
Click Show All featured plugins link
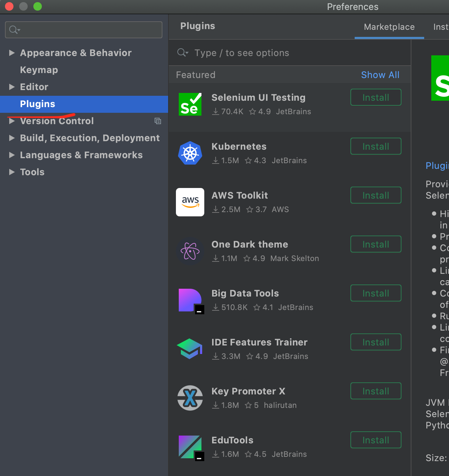click(x=380, y=75)
